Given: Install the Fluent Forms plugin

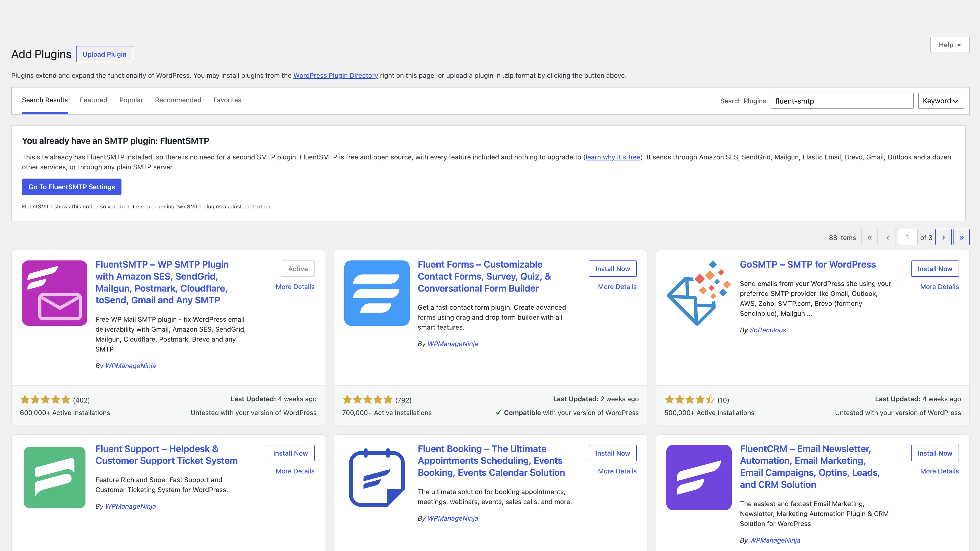Looking at the screenshot, I should click(x=612, y=268).
